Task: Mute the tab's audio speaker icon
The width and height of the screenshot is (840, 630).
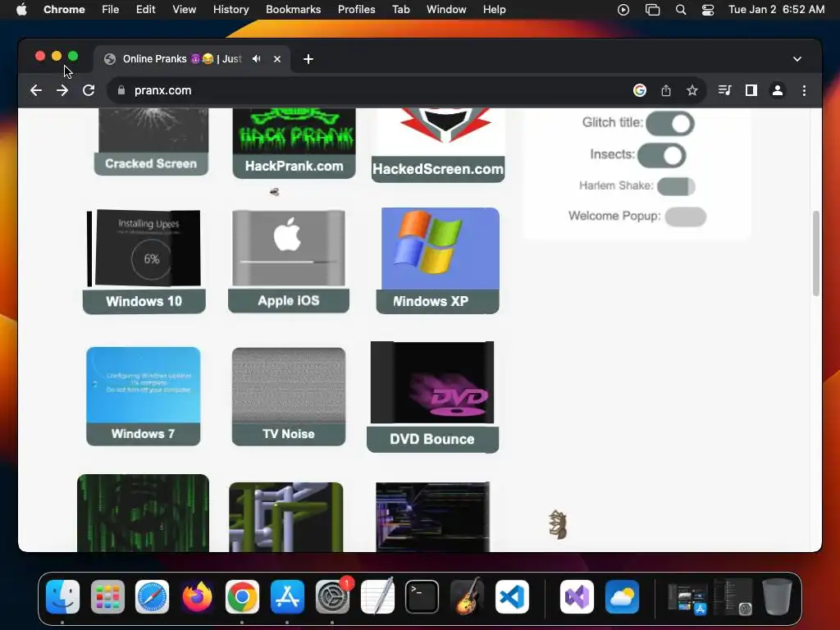Action: pos(257,59)
